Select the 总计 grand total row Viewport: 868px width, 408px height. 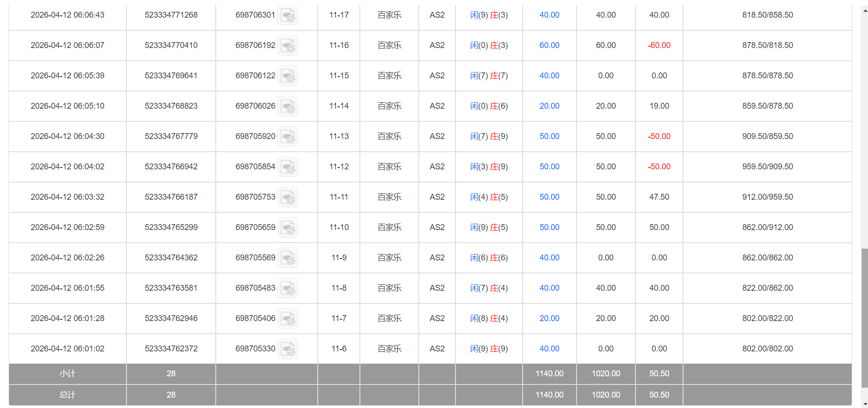click(67, 394)
